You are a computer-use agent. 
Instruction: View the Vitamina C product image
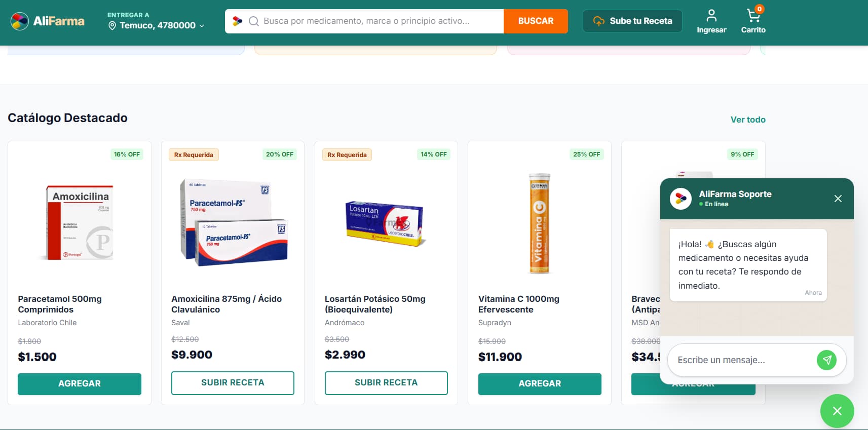pos(539,223)
